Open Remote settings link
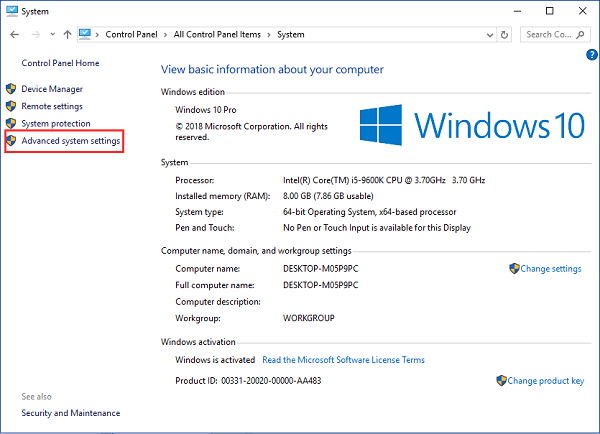The image size is (600, 434). pos(52,106)
